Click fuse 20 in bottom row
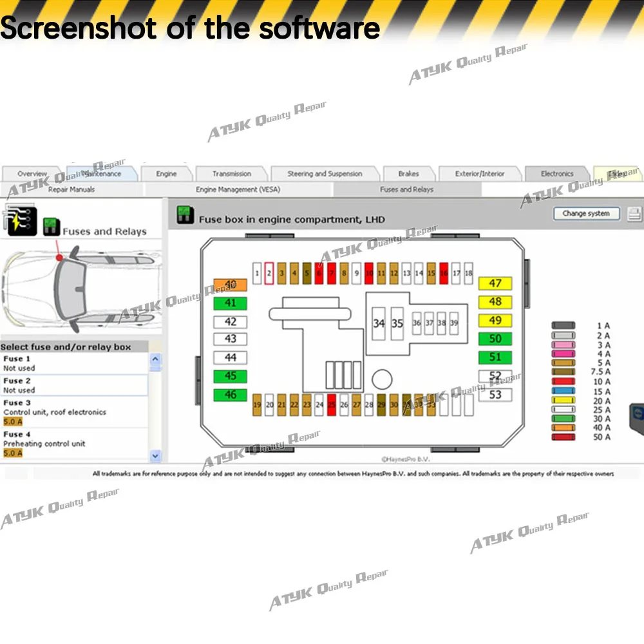 (269, 405)
